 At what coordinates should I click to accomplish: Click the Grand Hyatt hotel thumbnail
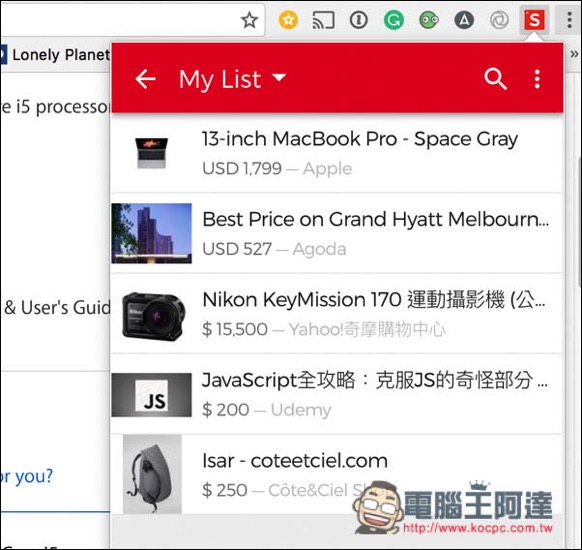pos(151,233)
